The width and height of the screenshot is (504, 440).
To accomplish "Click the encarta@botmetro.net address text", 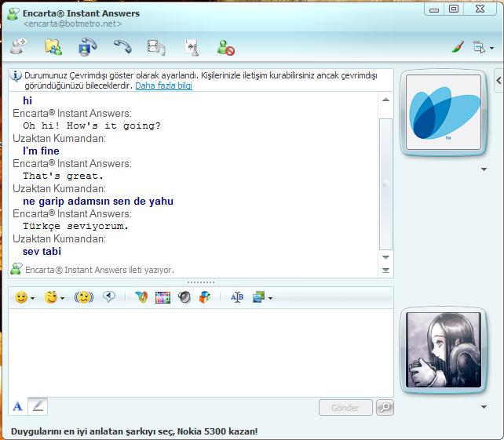I will (x=73, y=24).
